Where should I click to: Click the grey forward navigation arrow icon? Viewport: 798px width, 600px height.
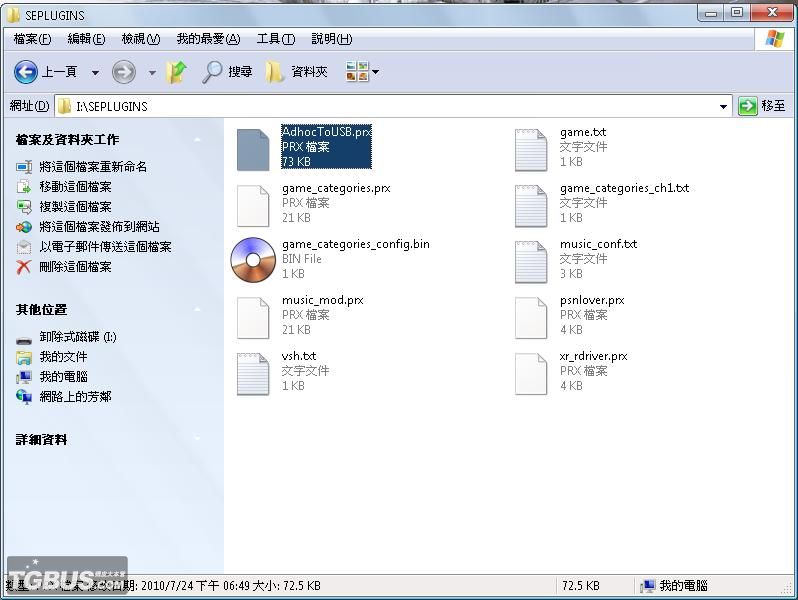pyautogui.click(x=124, y=72)
